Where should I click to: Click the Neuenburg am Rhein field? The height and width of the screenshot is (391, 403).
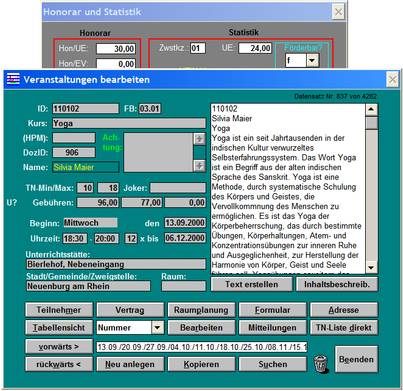(x=88, y=286)
